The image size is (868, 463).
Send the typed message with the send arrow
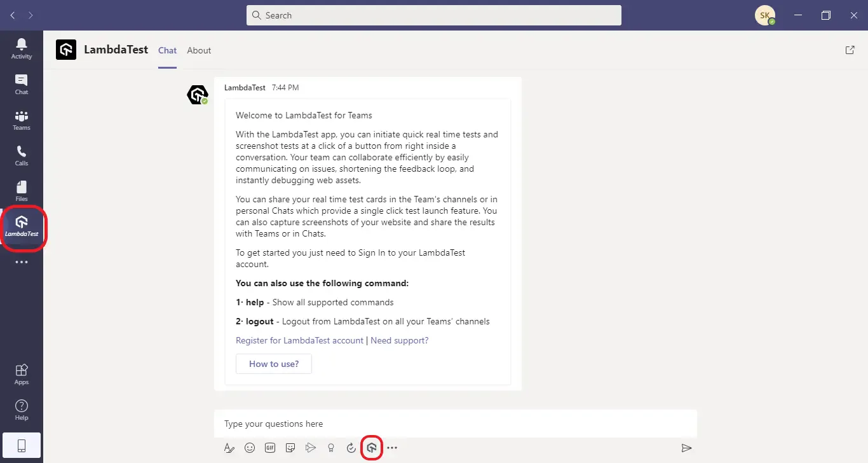(686, 448)
